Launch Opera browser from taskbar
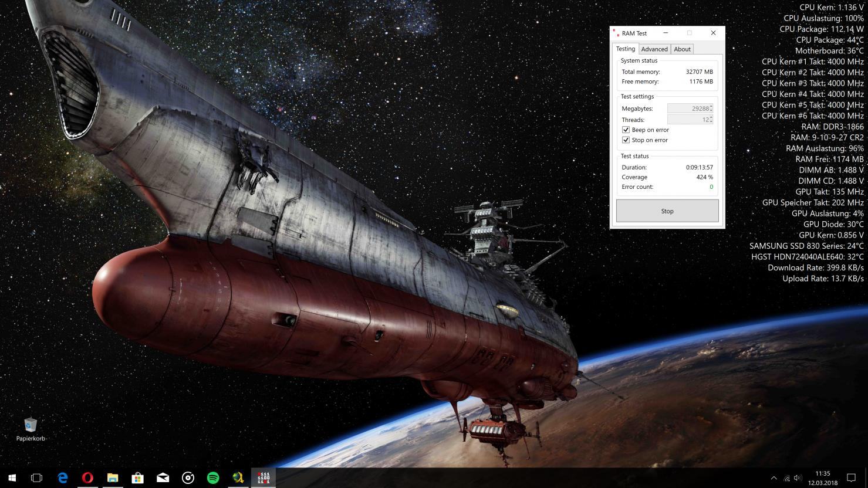Image resolution: width=868 pixels, height=488 pixels. pos(87,477)
